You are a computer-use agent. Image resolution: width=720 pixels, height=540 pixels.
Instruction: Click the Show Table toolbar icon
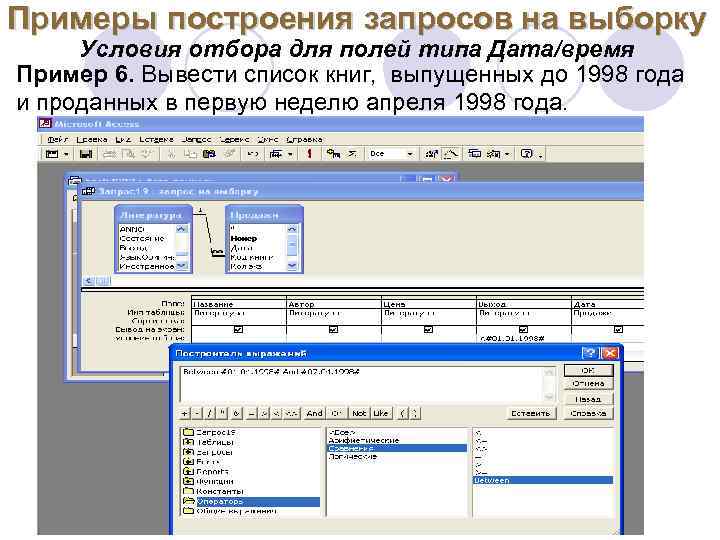(x=333, y=154)
